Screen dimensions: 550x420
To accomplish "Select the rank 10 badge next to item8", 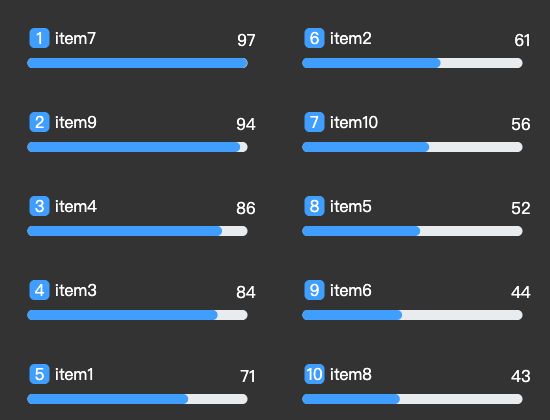I will [x=314, y=374].
